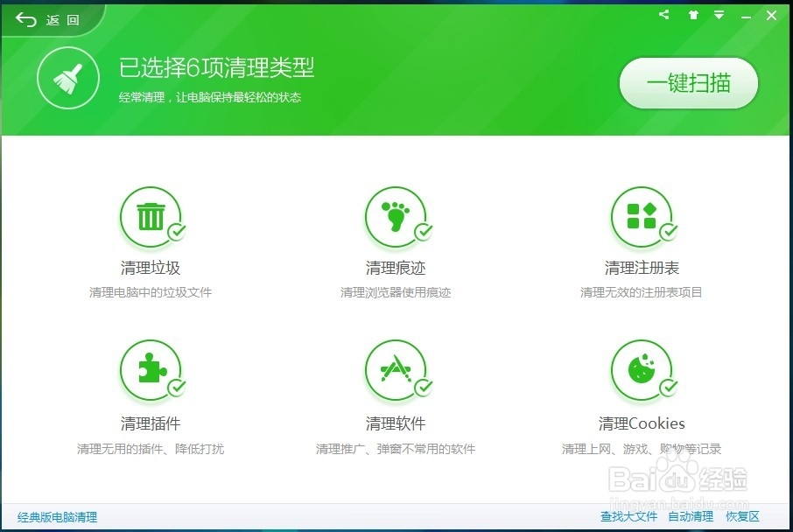Open the 自动清理 link
Viewport: 793px width, 532px height.
[691, 516]
